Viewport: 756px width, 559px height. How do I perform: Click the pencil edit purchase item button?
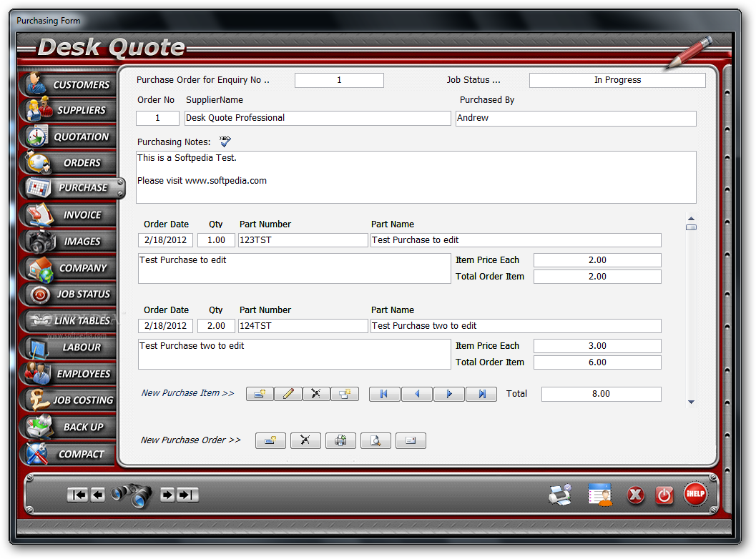tap(288, 394)
